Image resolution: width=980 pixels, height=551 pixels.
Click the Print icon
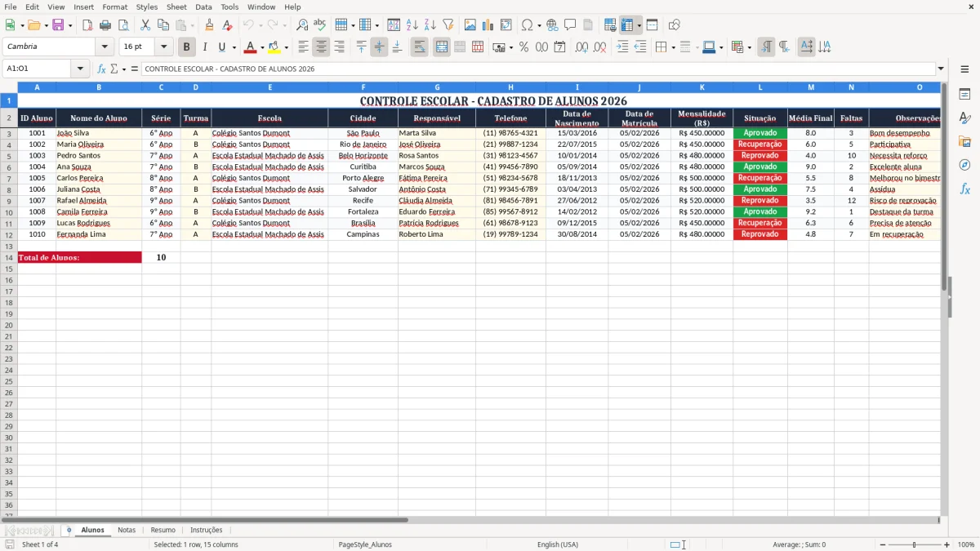(105, 25)
